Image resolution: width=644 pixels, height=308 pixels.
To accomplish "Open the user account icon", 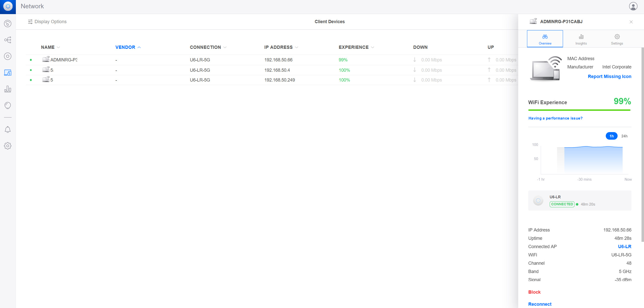I will pyautogui.click(x=633, y=6).
